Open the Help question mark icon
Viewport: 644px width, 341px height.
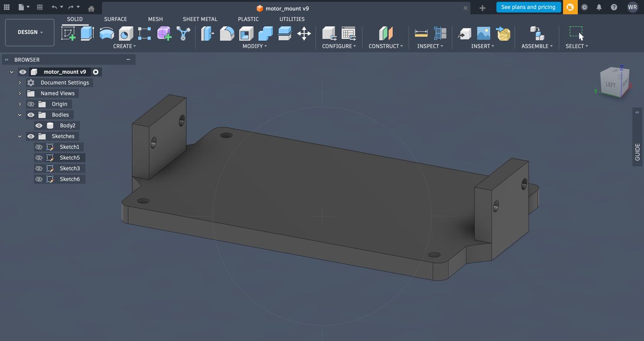coord(614,8)
